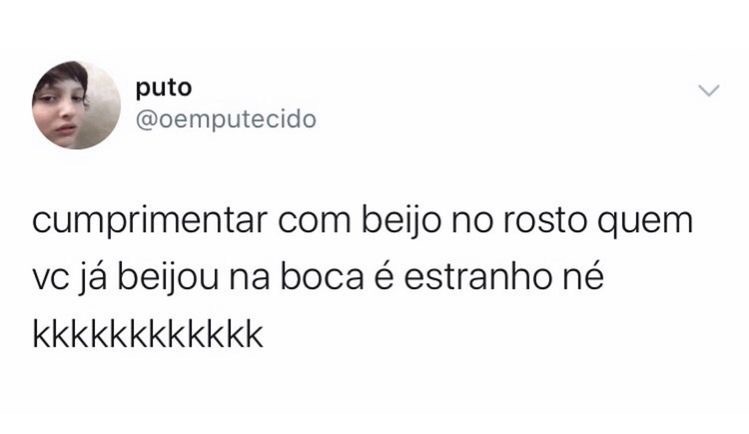
Task: Visit the @oemputecido handle link
Action: pyautogui.click(x=226, y=119)
